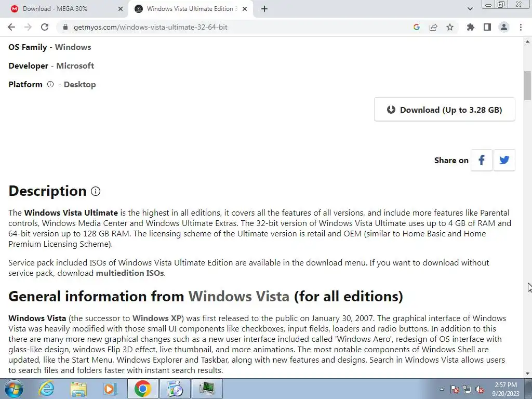Click the muted volume tray icon
Viewport: 532px width, 399px height.
pyautogui.click(x=480, y=390)
